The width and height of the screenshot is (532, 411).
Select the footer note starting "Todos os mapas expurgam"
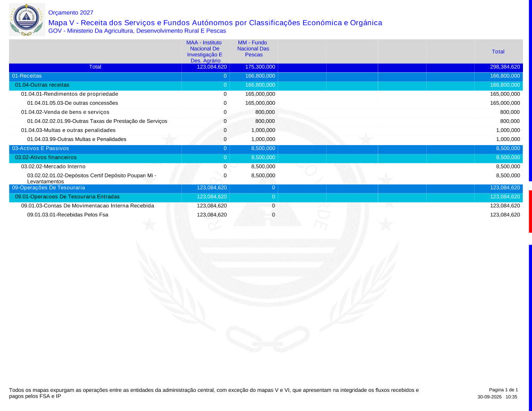pyautogui.click(x=214, y=393)
